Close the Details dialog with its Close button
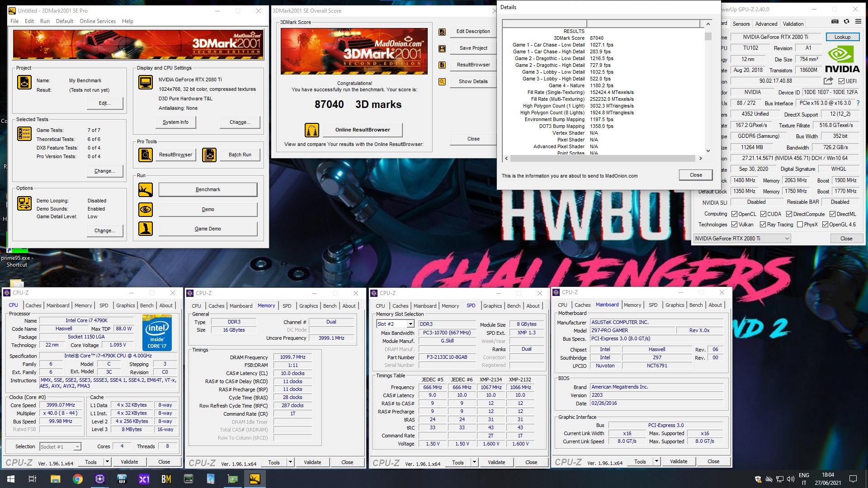Viewport: 868px width, 488px height. (696, 175)
